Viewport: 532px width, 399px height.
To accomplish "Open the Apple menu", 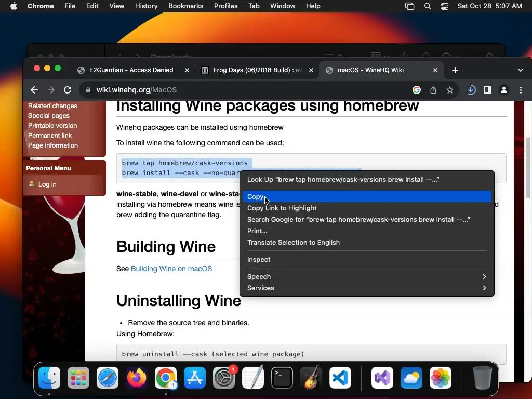I will pyautogui.click(x=14, y=6).
